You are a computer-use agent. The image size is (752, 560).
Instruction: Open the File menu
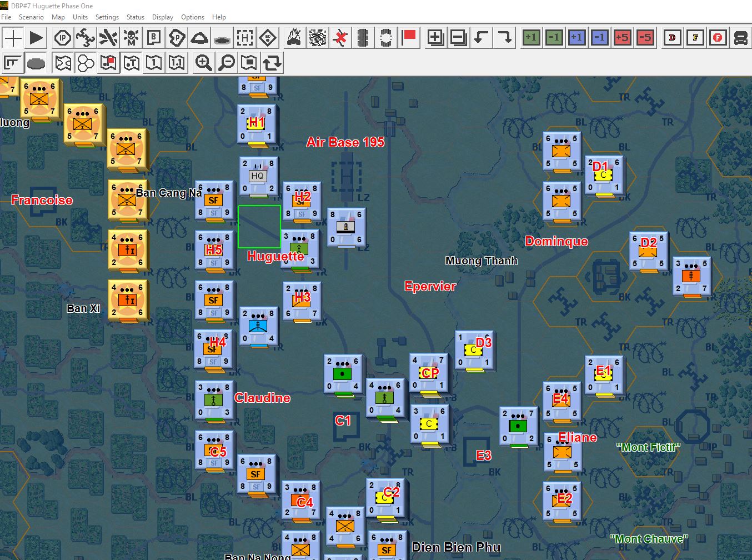[6, 17]
